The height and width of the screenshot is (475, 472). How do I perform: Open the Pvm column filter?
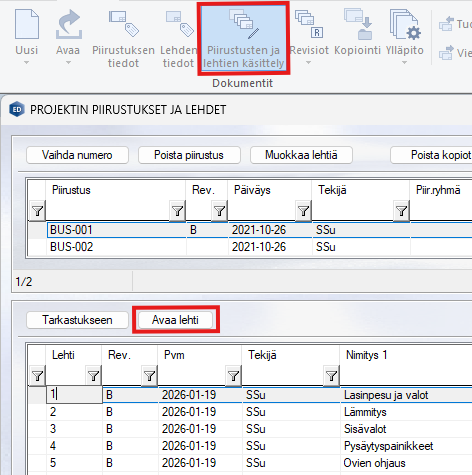tap(233, 376)
